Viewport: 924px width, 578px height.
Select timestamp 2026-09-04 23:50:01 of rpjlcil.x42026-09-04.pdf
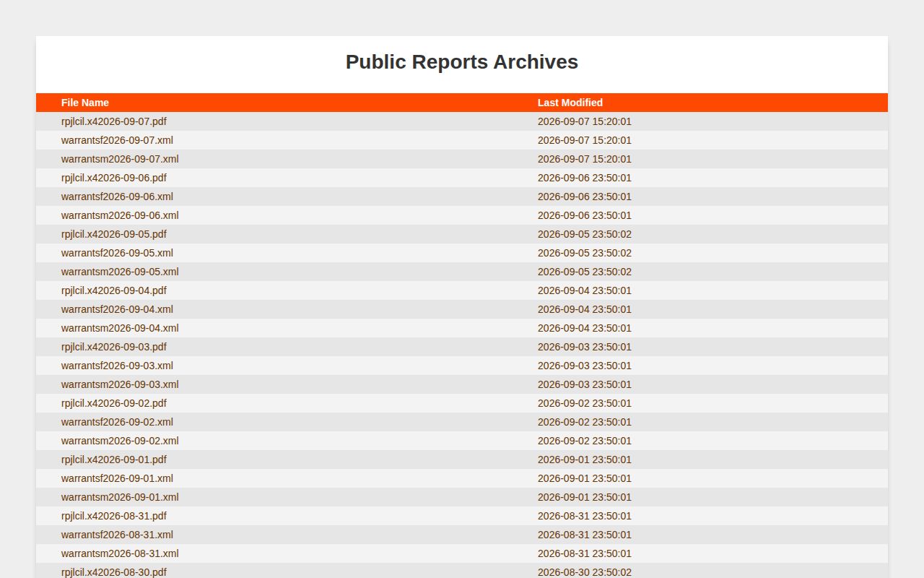[x=585, y=290]
